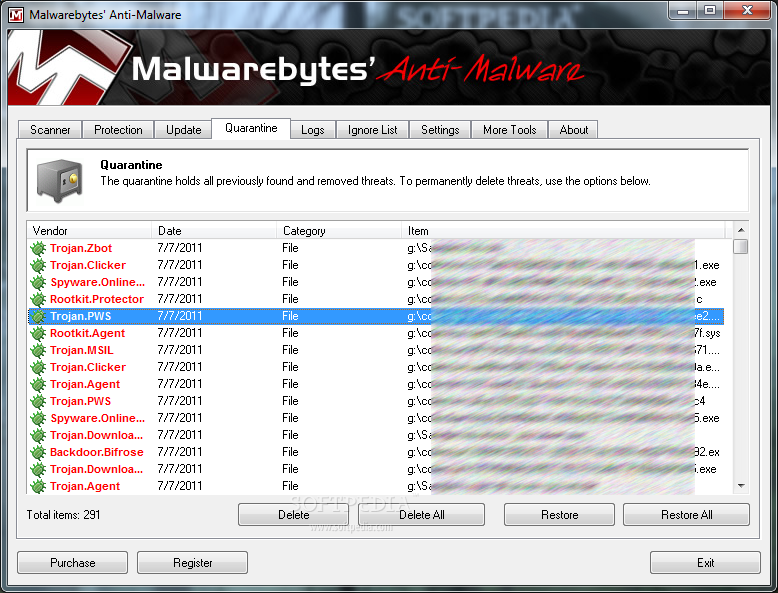This screenshot has height=593, width=778.
Task: Sort list by Date column header
Action: pyautogui.click(x=214, y=231)
